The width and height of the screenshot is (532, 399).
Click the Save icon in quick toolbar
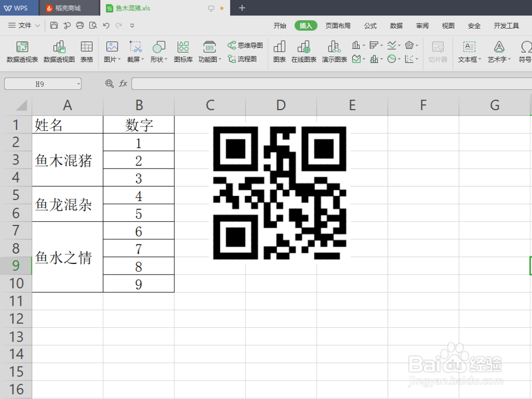pos(54,26)
